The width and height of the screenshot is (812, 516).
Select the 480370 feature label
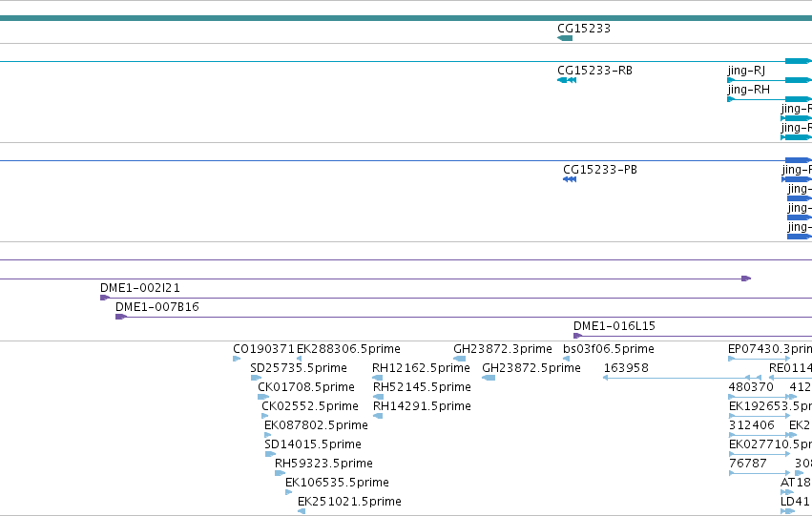coord(751,387)
